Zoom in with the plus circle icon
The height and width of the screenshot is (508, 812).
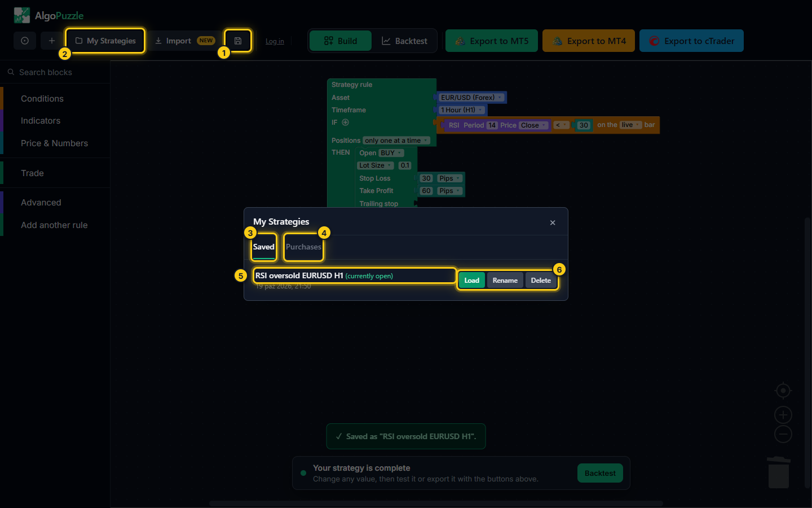[x=783, y=415]
